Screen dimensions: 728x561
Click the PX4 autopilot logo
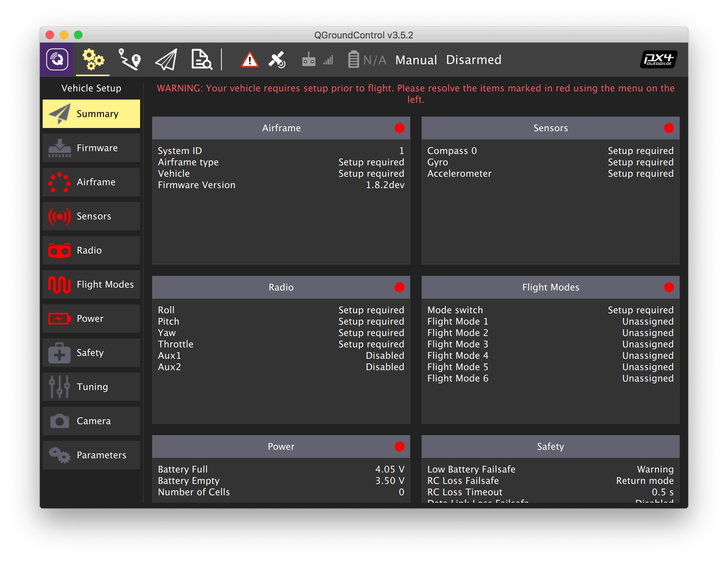[658, 59]
